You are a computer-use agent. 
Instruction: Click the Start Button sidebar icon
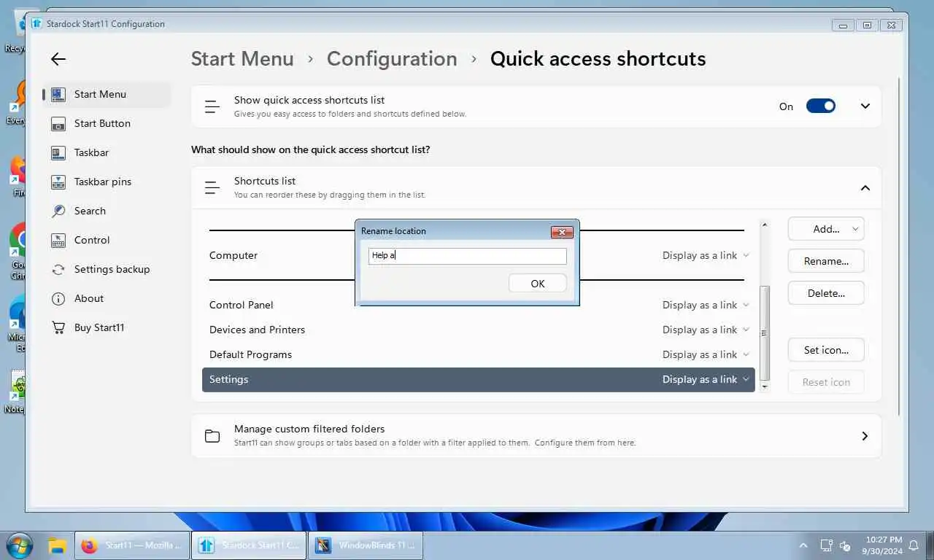pyautogui.click(x=59, y=123)
